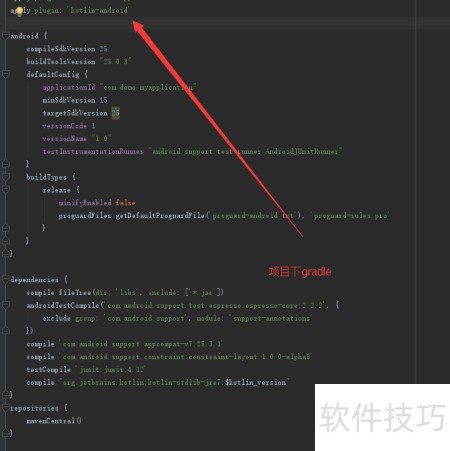450x451 pixels.
Task: Collapse the defaultConfig block fold marker
Action: pos(5,74)
